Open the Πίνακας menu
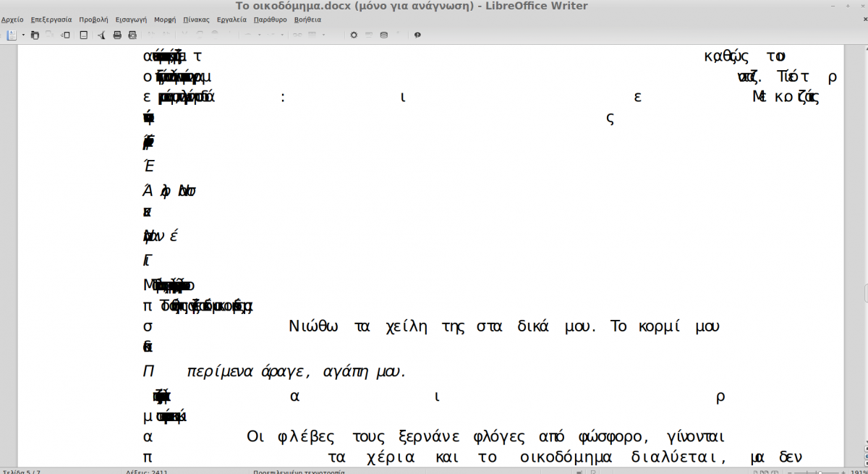 point(197,20)
